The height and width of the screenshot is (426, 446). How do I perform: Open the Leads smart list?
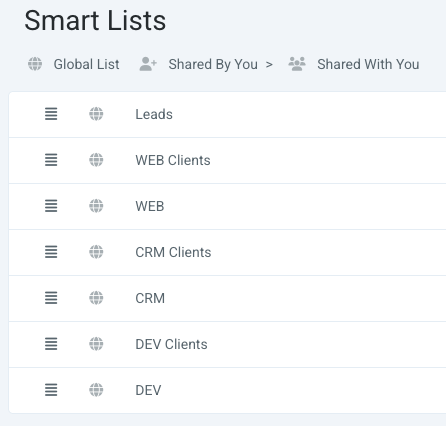pos(154,114)
